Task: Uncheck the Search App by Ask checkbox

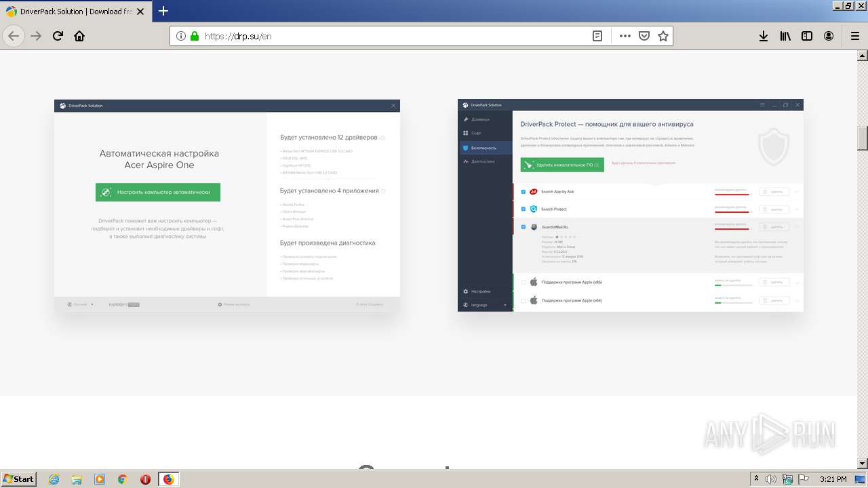Action: coord(524,192)
